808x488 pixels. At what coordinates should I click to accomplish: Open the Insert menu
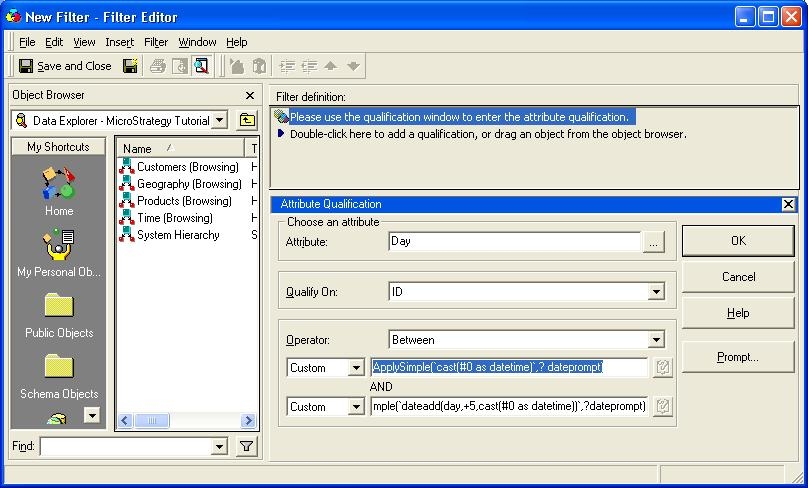click(120, 42)
